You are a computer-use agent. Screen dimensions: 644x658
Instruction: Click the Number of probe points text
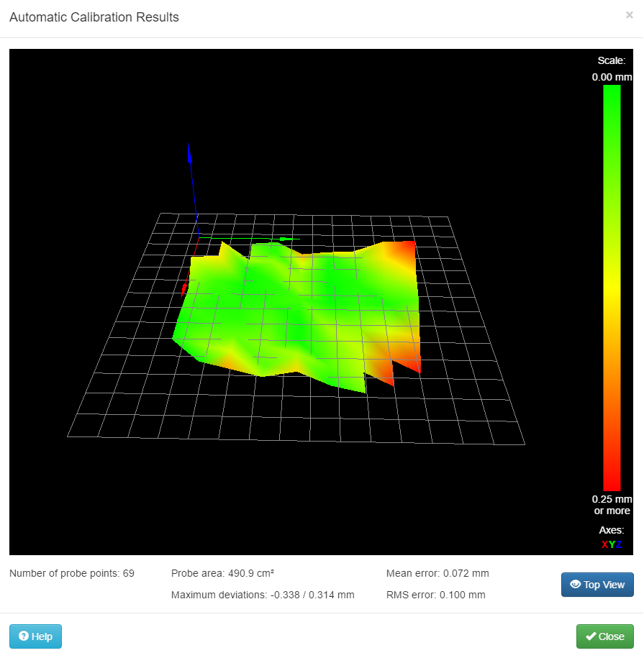pos(72,573)
